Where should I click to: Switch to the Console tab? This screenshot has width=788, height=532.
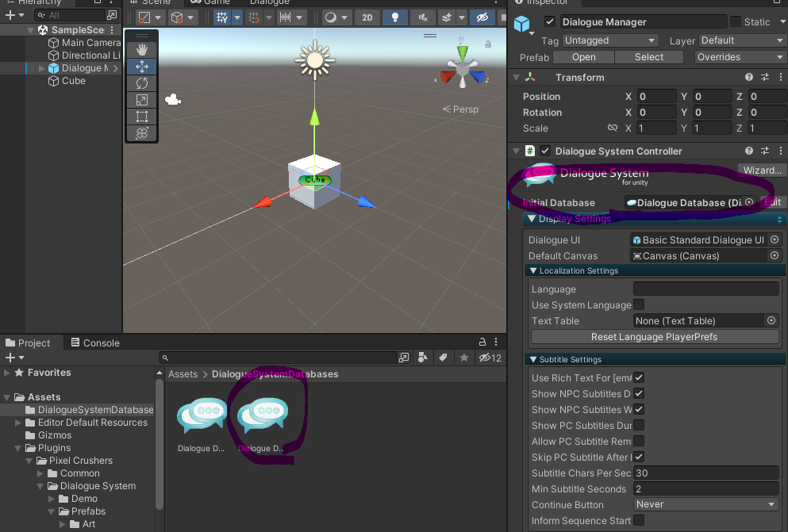[x=95, y=343]
